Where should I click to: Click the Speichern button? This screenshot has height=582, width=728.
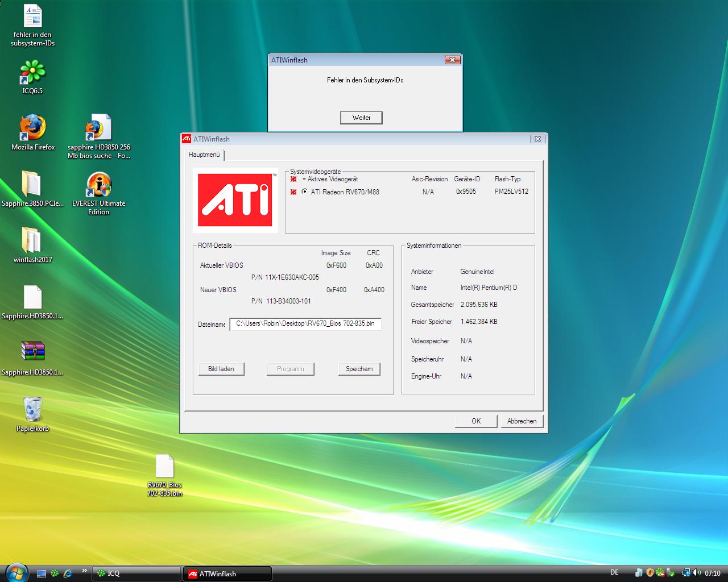tap(359, 369)
